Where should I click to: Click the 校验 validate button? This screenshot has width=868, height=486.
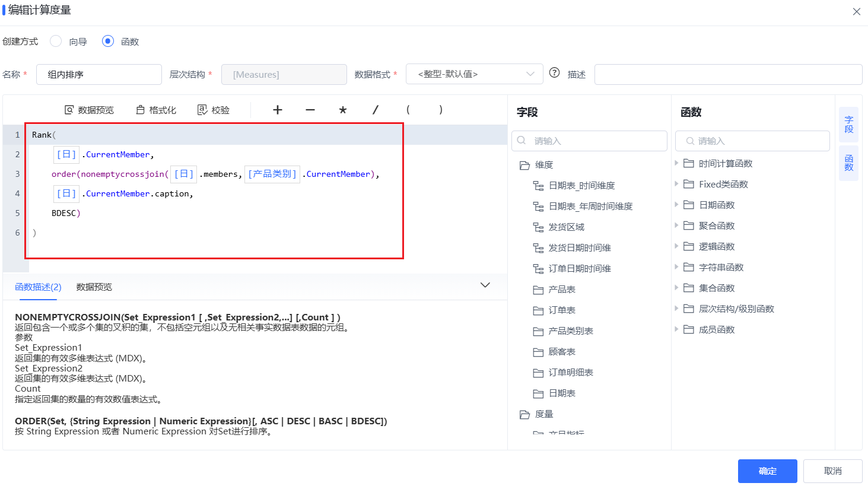coord(213,110)
